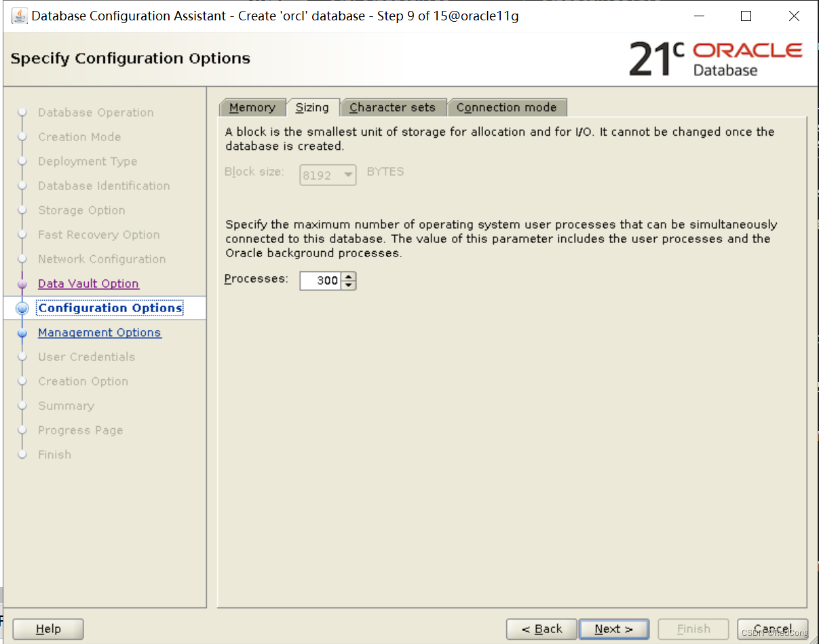819x644 pixels.
Task: Switch to the Memory tab
Action: coord(252,107)
